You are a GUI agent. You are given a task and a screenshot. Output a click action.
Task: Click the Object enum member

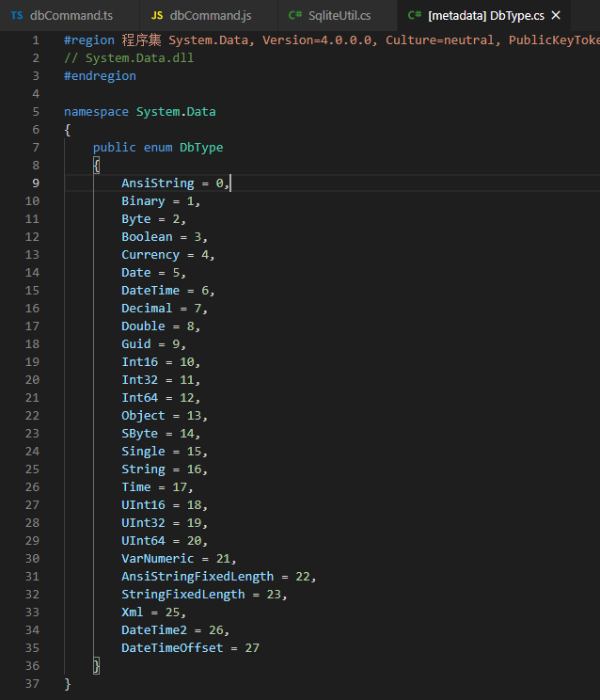(143, 415)
